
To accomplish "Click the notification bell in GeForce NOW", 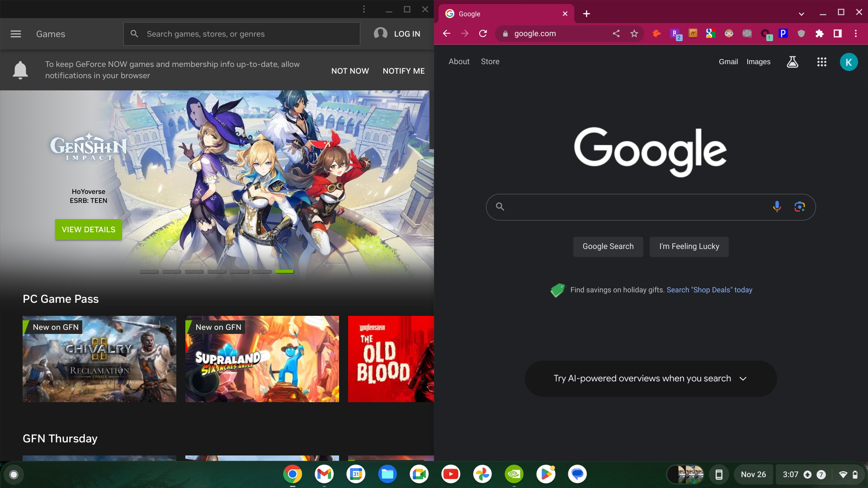I will point(20,70).
